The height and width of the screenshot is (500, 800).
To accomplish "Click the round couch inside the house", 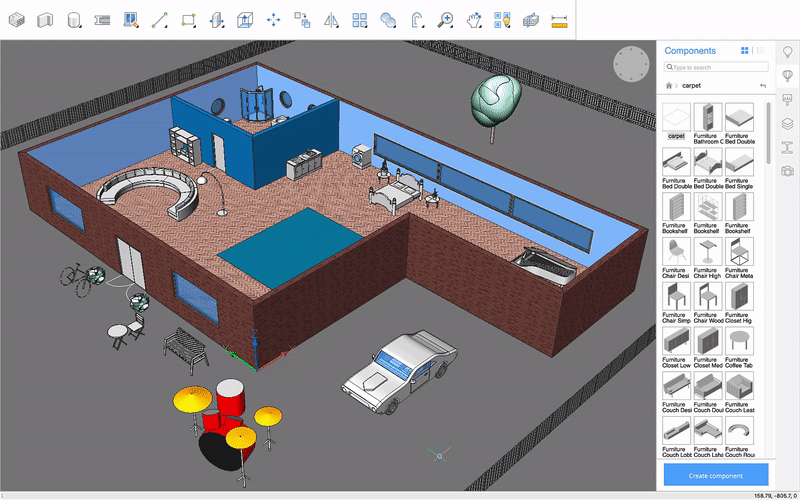I will pyautogui.click(x=148, y=192).
